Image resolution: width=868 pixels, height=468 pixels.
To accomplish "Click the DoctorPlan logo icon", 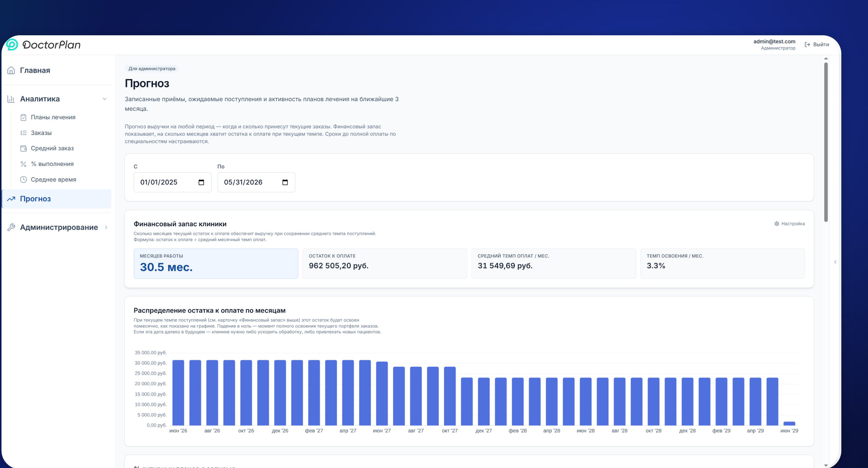I will [x=12, y=45].
